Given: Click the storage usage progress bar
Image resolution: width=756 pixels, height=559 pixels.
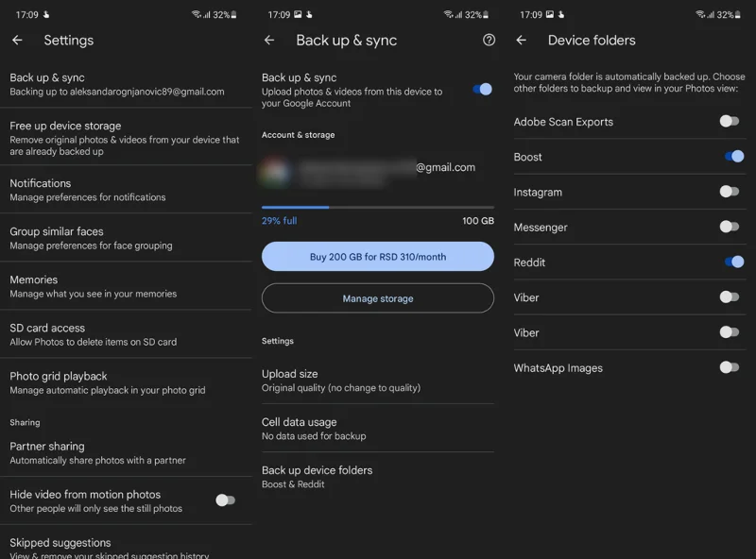Looking at the screenshot, I should pos(377,207).
